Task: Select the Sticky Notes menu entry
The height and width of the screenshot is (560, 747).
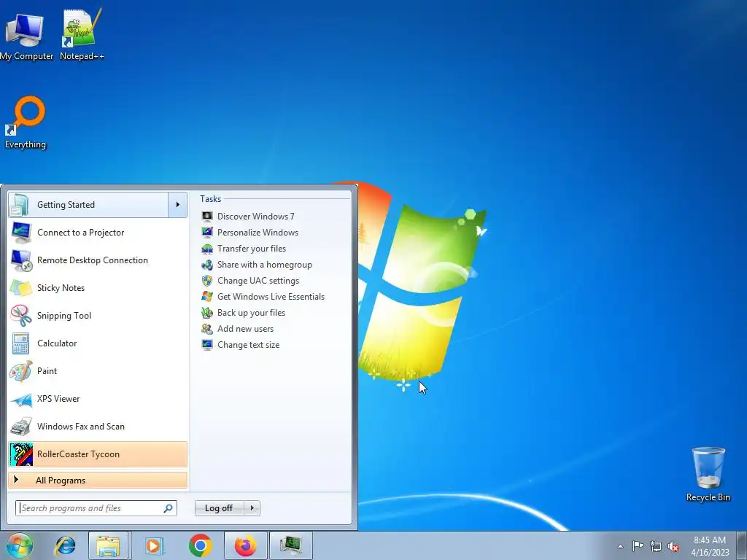Action: click(x=98, y=287)
